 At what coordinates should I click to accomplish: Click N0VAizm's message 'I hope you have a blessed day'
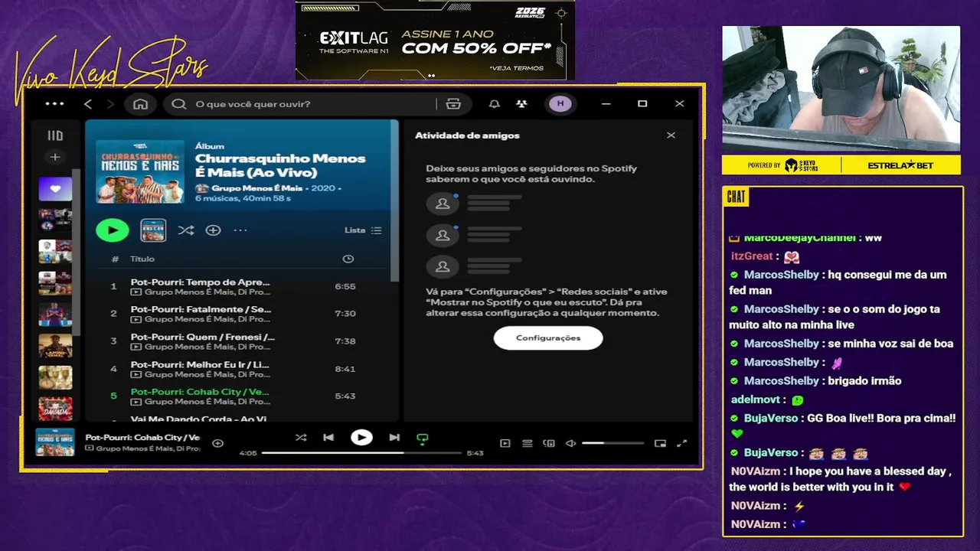click(841, 479)
